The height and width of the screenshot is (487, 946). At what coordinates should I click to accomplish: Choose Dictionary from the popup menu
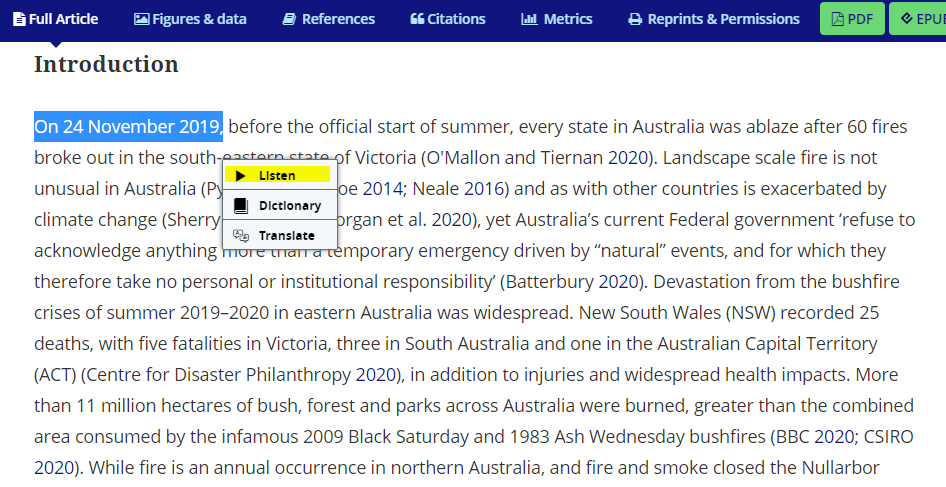click(x=290, y=206)
